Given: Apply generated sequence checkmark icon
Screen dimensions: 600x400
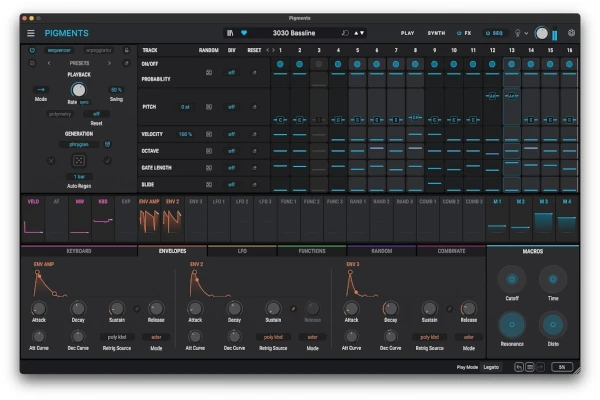Looking at the screenshot, I should 108,161.
